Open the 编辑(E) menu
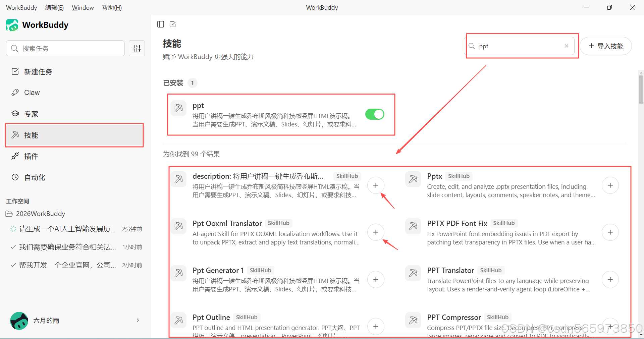 54,7
